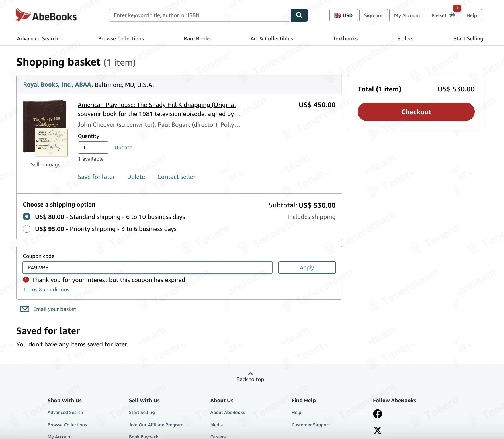Click the Back to top chevron
504x439 pixels.
(250, 374)
